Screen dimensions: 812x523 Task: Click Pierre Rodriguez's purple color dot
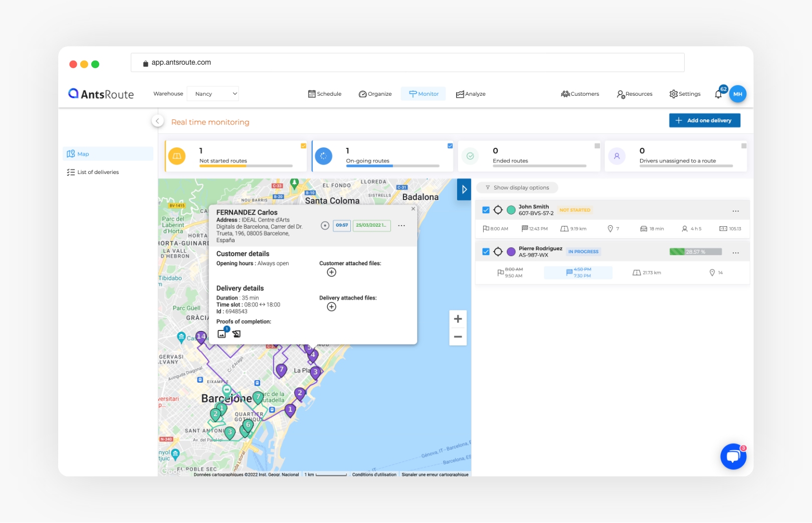(x=511, y=252)
